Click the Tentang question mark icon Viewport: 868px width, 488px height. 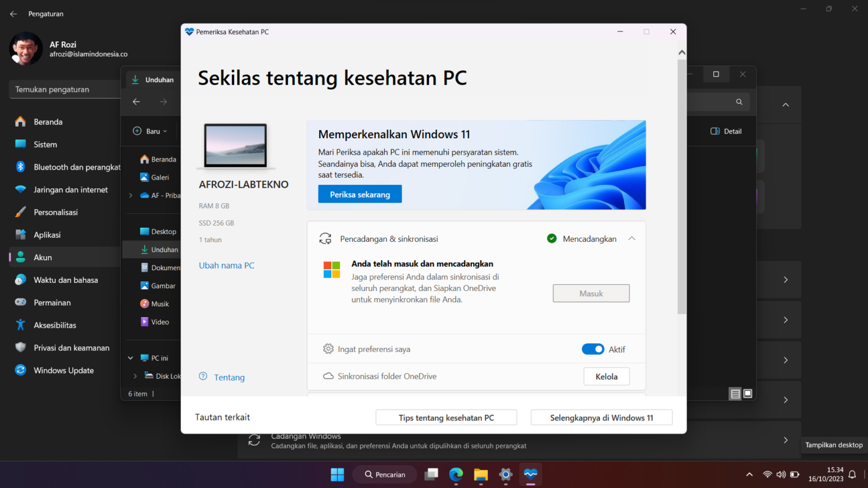(x=203, y=376)
